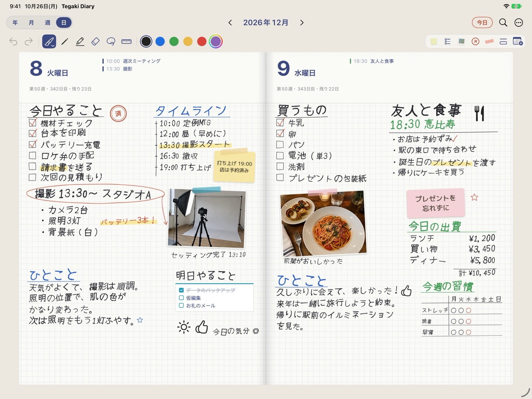532x399 pixels.
Task: Select the studio camera photo
Action: pos(206,218)
